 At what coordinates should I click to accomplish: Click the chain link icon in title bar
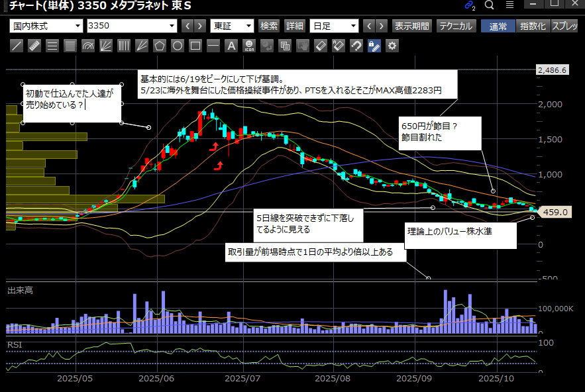pyautogui.click(x=469, y=5)
